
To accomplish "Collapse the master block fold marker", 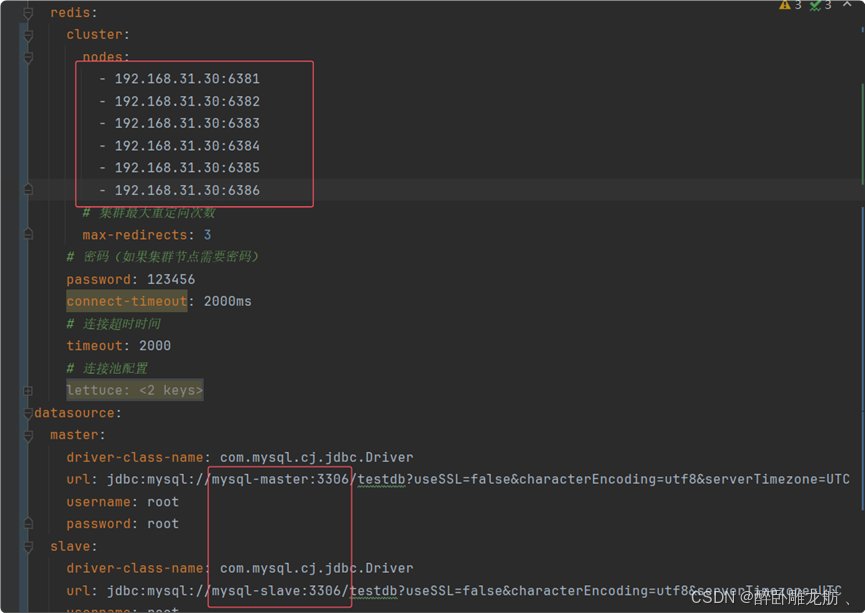I will point(28,436).
